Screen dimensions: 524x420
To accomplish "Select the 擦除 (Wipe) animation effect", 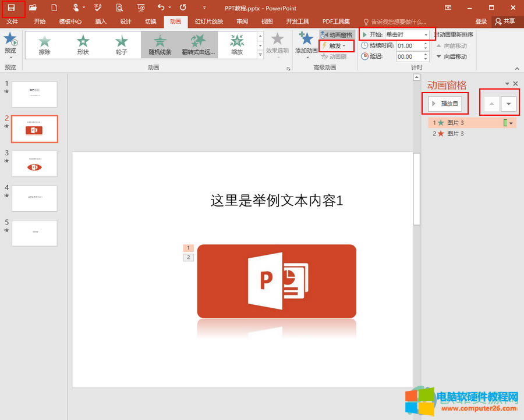I will [x=44, y=44].
